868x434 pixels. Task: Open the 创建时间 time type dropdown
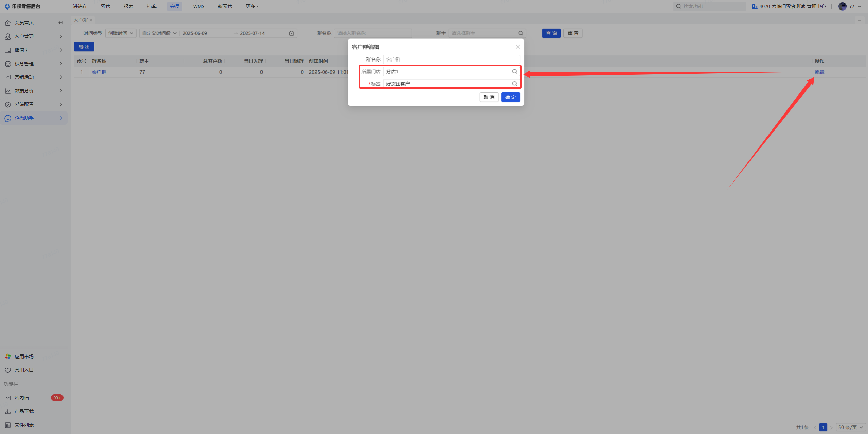tap(121, 33)
